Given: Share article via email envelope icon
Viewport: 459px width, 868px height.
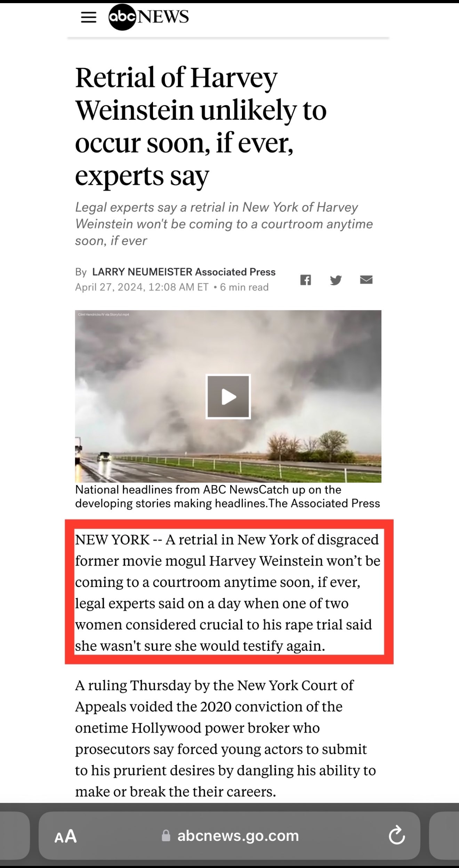Looking at the screenshot, I should coord(366,279).
